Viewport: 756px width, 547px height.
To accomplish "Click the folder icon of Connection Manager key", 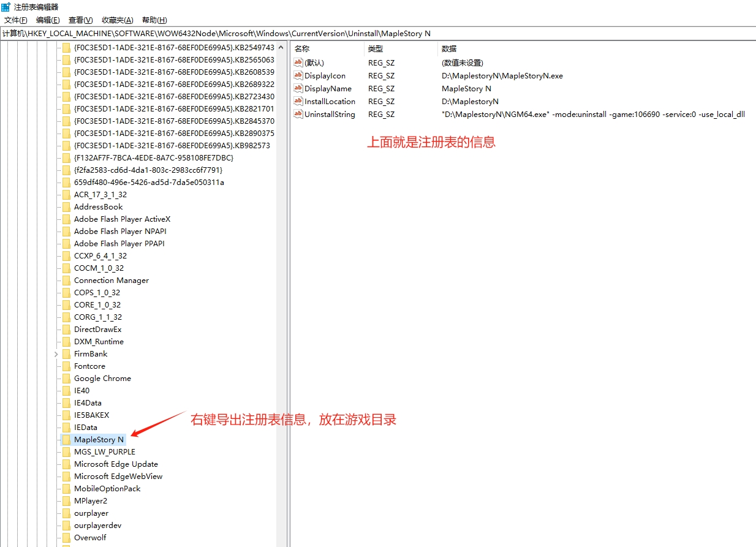I will (x=66, y=281).
